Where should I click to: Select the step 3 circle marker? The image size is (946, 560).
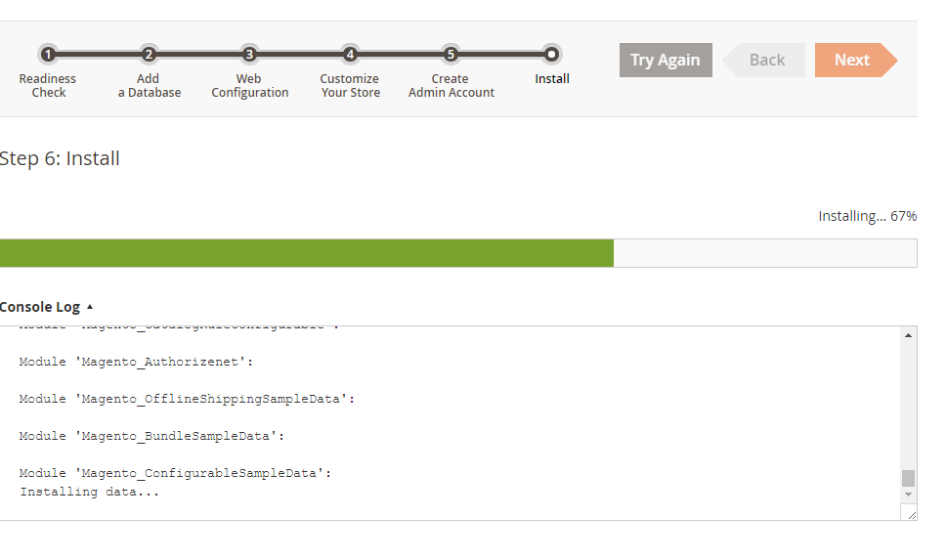pos(249,55)
